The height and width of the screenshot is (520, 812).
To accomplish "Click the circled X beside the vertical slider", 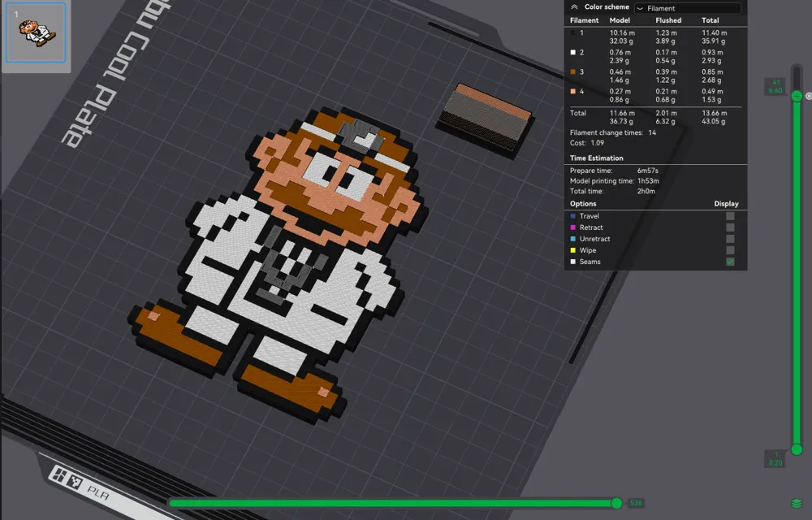I will [808, 96].
